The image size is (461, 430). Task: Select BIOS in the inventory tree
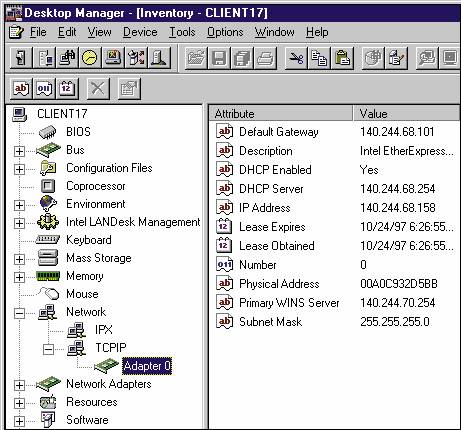[x=78, y=132]
